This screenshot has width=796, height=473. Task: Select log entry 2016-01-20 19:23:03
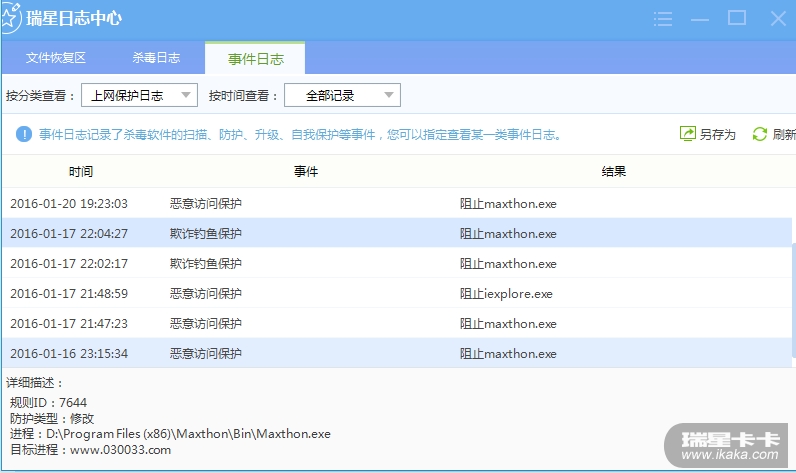[397, 204]
